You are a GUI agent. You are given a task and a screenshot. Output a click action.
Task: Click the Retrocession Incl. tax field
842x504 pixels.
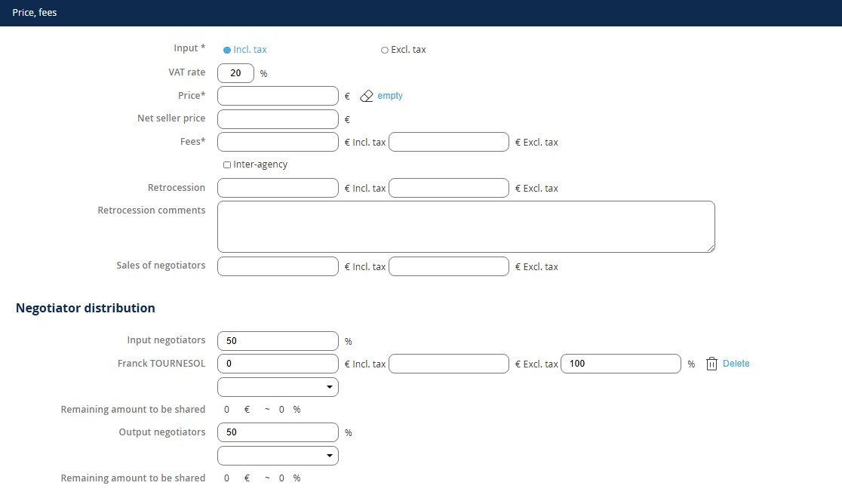(278, 188)
